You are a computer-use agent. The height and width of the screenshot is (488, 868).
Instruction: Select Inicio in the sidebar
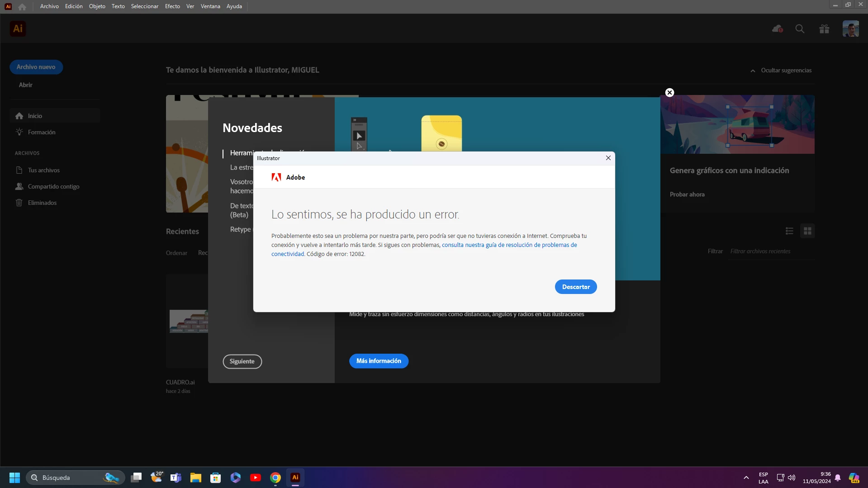(55, 116)
